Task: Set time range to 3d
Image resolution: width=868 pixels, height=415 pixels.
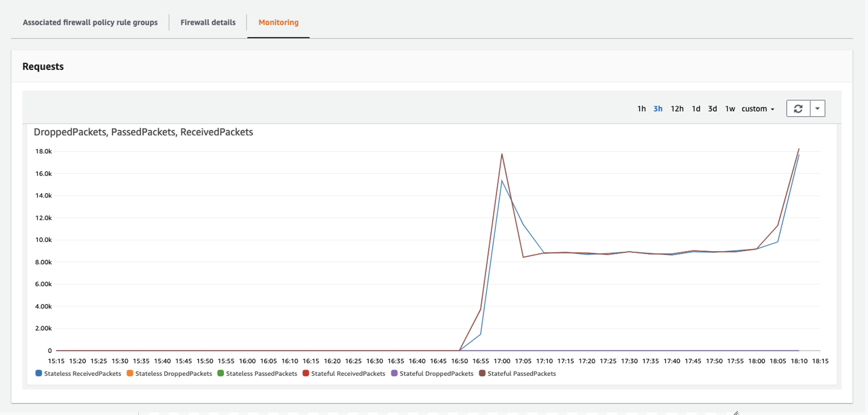Action: pos(712,109)
